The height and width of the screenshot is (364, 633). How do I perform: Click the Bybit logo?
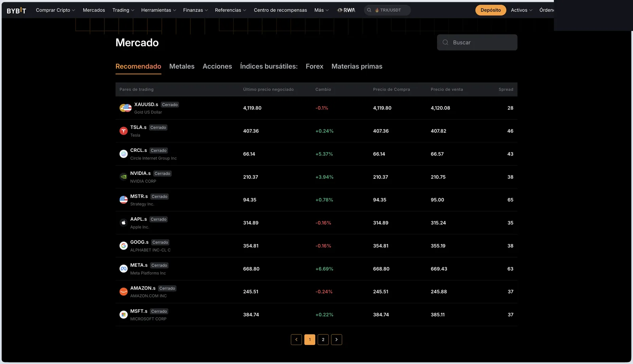coord(16,10)
